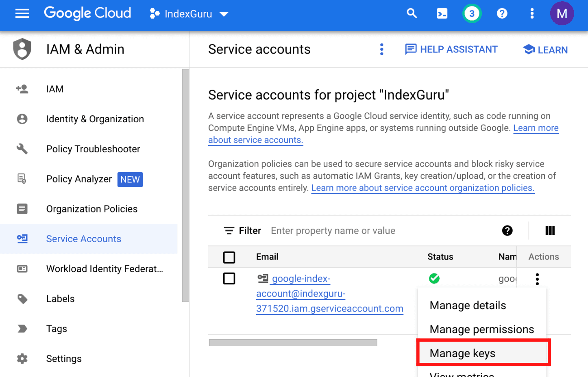Open Service accounts page more options
Viewport: 588px width, 377px height.
381,50
